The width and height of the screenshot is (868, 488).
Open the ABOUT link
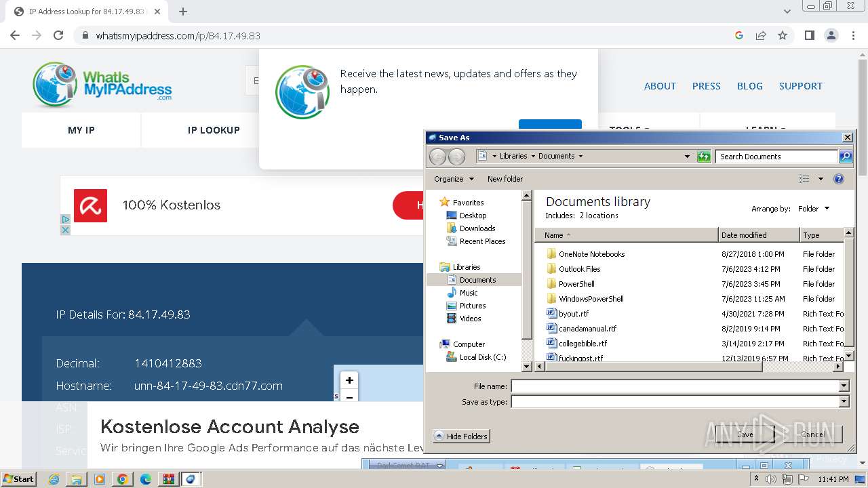(660, 86)
